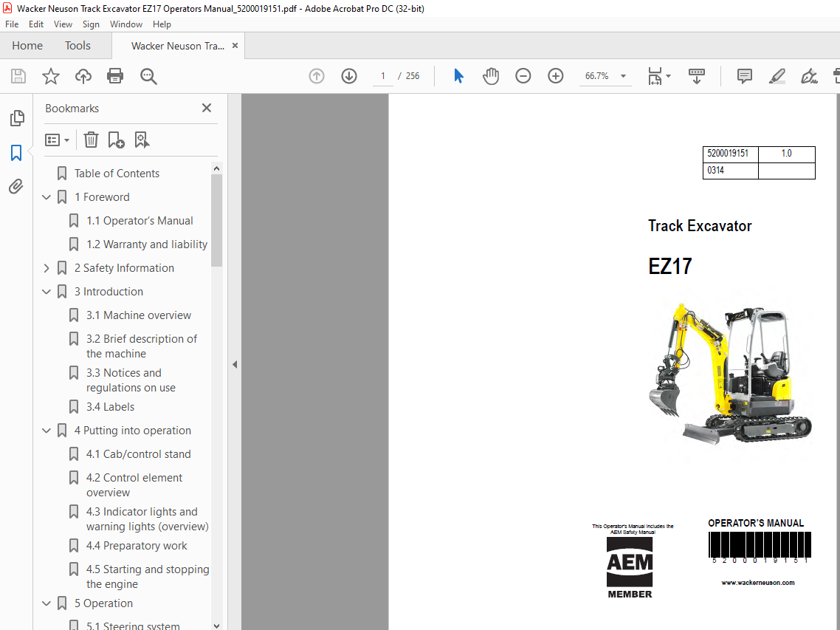Zoom out with minus button
The height and width of the screenshot is (630, 840).
523,76
